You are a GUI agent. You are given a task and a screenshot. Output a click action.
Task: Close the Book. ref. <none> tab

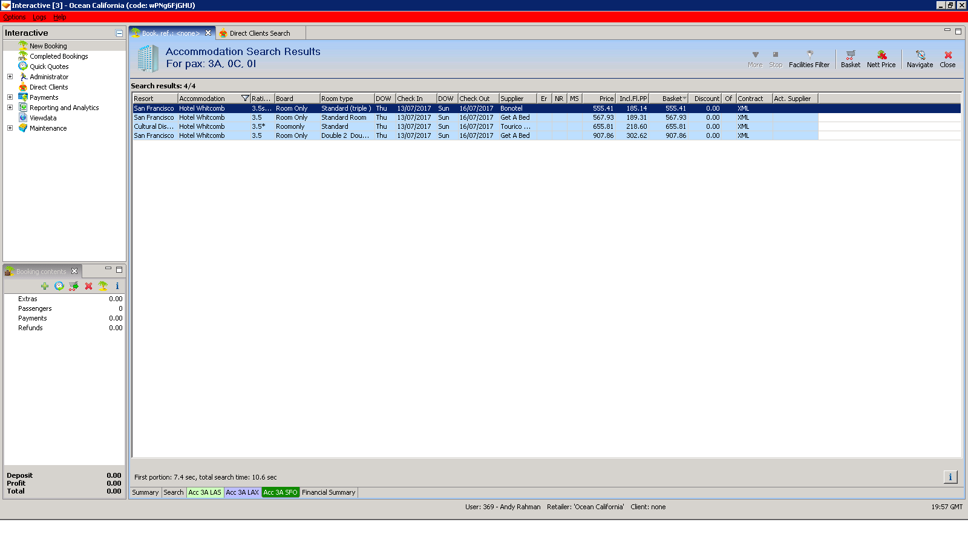[208, 33]
